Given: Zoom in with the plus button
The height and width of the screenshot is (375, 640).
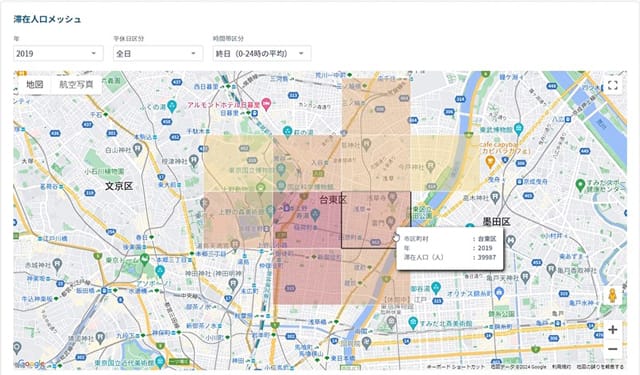Looking at the screenshot, I should point(613,330).
